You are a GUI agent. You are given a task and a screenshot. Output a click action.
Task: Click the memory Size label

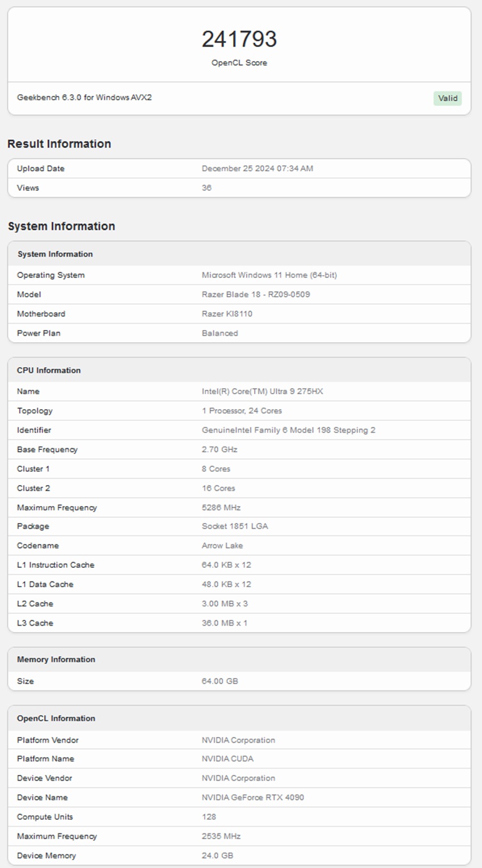[26, 681]
